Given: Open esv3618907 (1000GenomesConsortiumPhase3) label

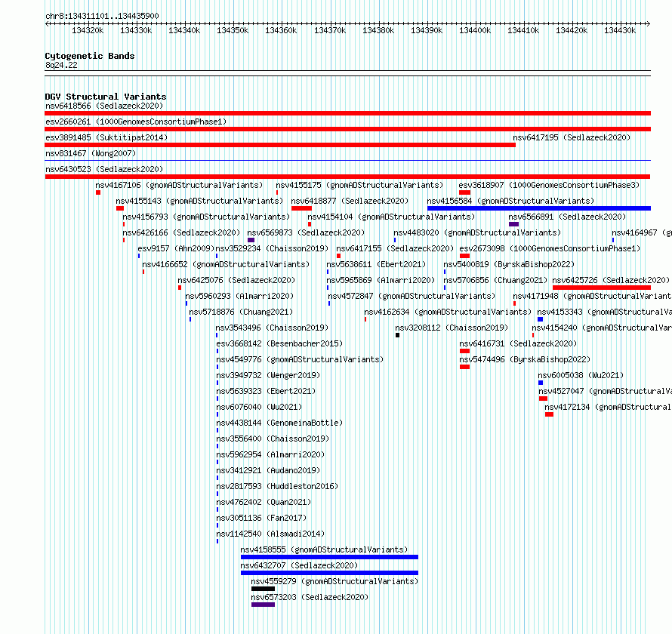Looking at the screenshot, I should tap(549, 185).
